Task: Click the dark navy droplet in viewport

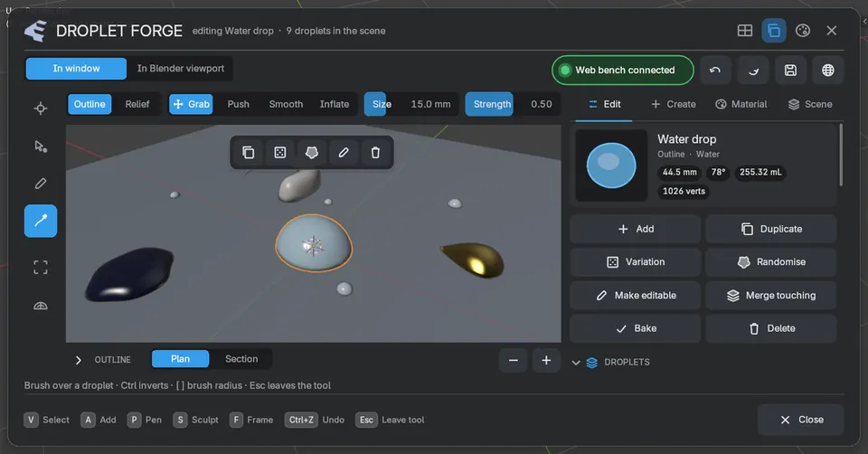Action: coord(129,273)
